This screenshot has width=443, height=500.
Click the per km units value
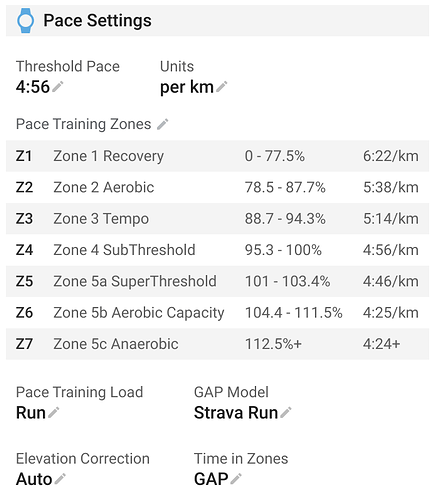[x=187, y=87]
